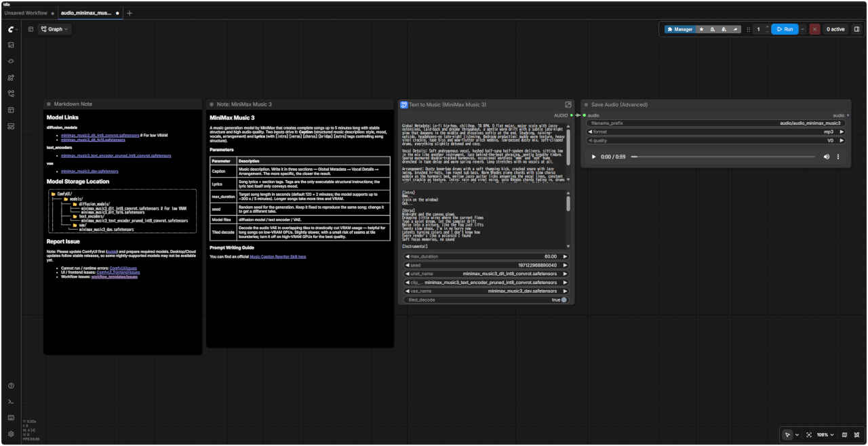Open the unet_name model combo
868x446 pixels.
pos(486,274)
